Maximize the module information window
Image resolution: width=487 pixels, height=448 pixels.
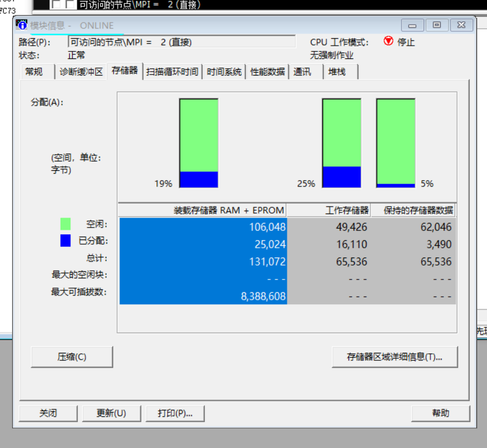tap(437, 25)
